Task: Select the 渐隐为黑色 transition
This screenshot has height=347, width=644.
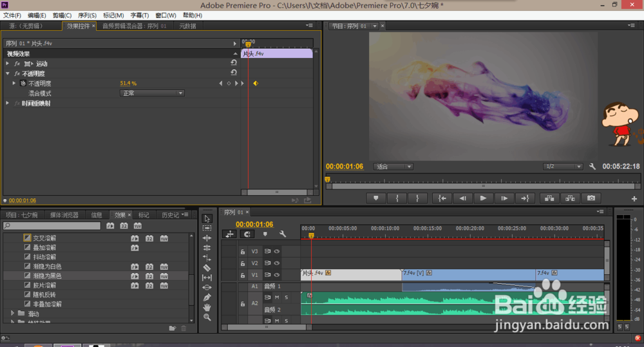Action: pyautogui.click(x=47, y=276)
